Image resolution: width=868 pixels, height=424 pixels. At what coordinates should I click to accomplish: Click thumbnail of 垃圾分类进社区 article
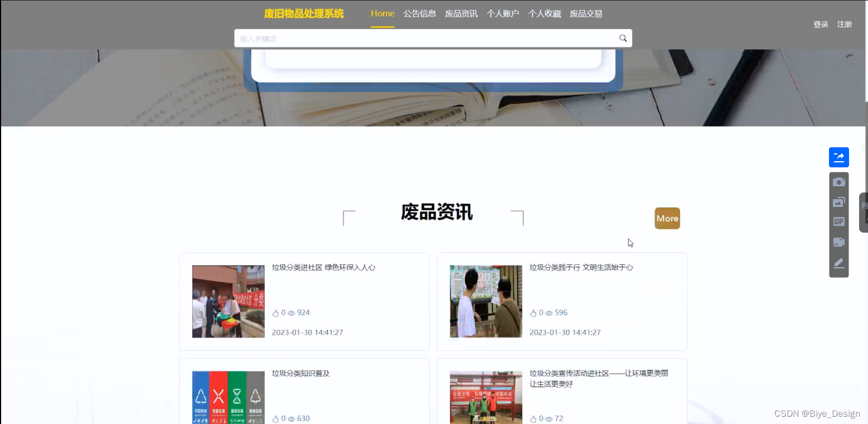pyautogui.click(x=229, y=301)
